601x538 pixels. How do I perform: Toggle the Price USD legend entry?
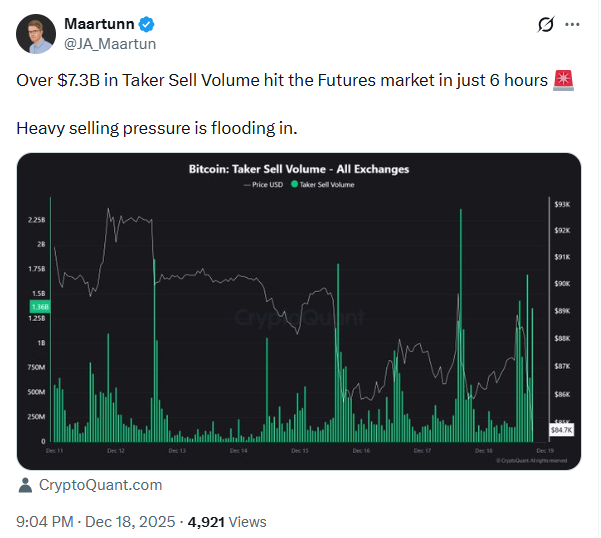[264, 185]
